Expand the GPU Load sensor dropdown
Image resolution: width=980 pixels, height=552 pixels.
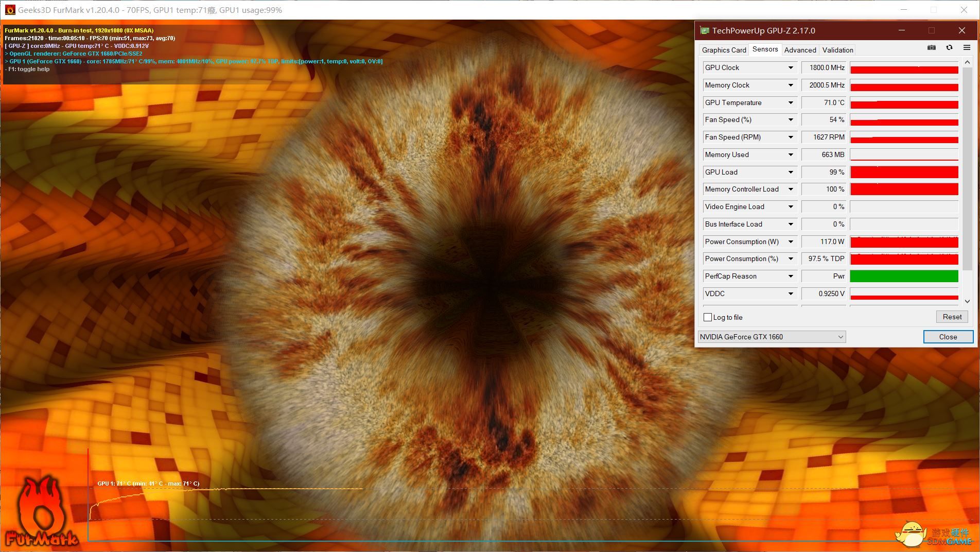click(x=791, y=172)
